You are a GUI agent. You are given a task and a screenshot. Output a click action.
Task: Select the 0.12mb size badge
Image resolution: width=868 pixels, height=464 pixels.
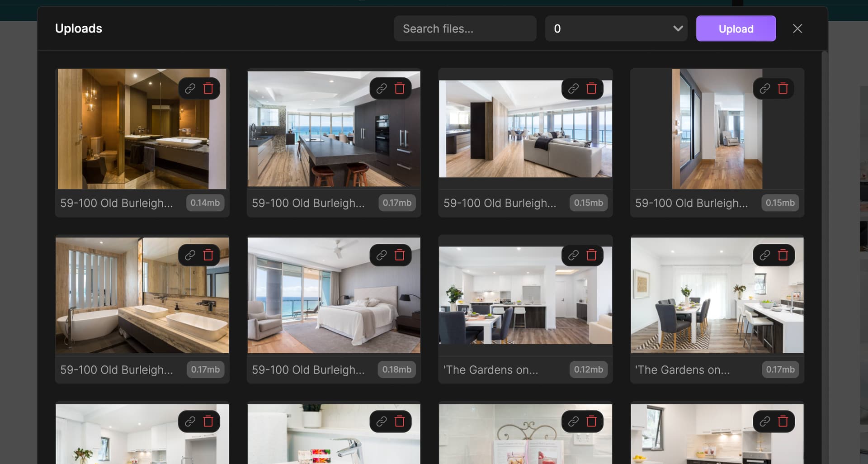coord(589,369)
